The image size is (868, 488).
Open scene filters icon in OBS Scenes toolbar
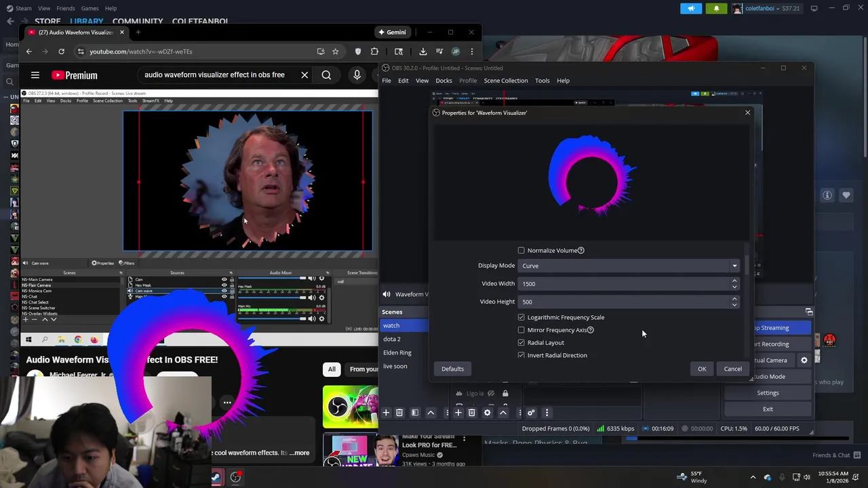pyautogui.click(x=415, y=413)
